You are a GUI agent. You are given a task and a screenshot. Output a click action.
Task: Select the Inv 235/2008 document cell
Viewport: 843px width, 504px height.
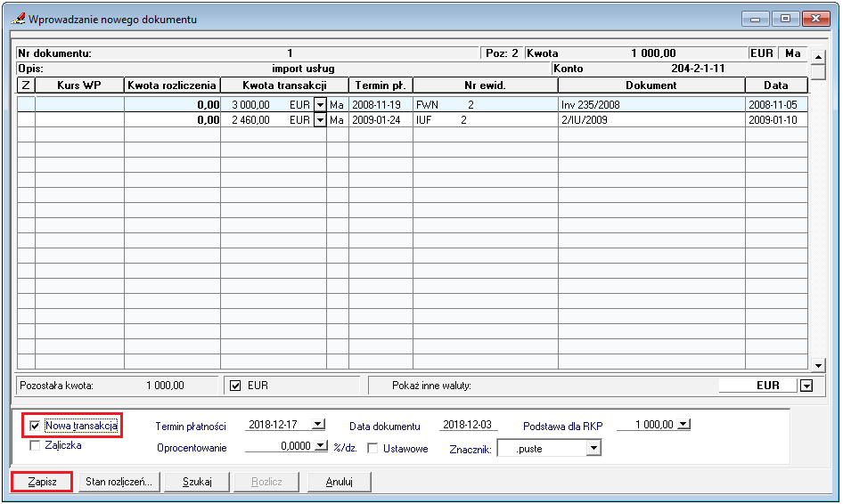(651, 105)
